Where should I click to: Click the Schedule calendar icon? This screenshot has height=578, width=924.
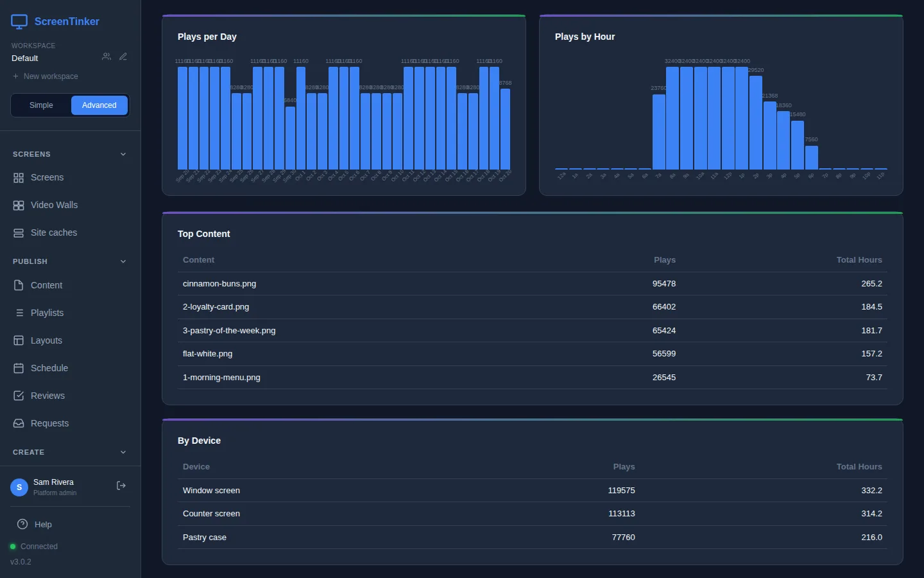pos(19,368)
